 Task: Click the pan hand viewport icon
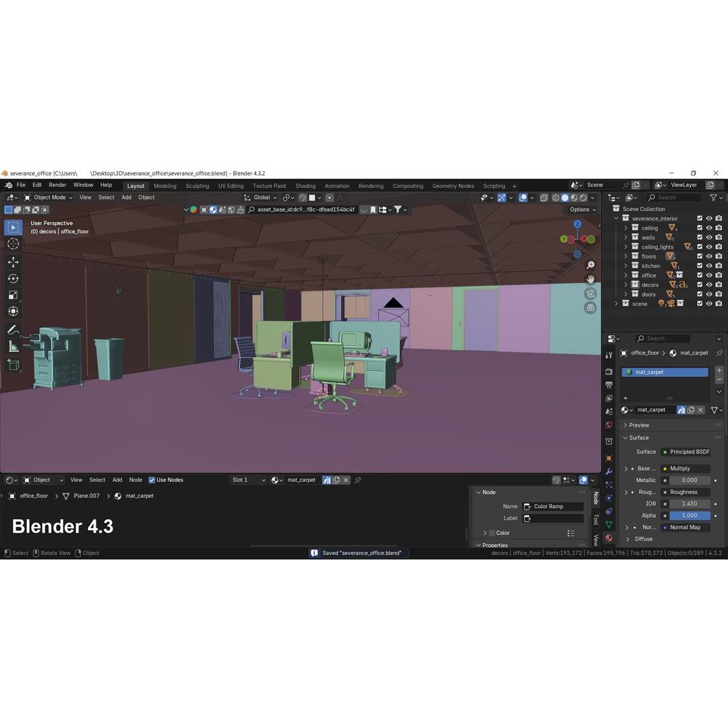[590, 279]
